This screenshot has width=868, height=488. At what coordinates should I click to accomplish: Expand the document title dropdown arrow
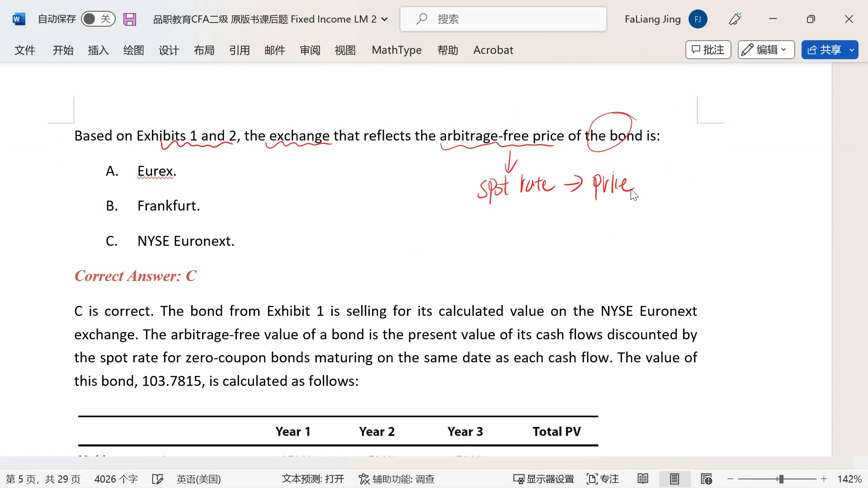point(385,19)
